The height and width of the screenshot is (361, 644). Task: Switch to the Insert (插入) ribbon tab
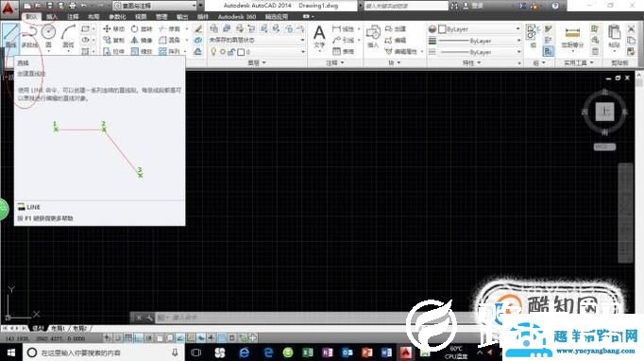(x=52, y=17)
